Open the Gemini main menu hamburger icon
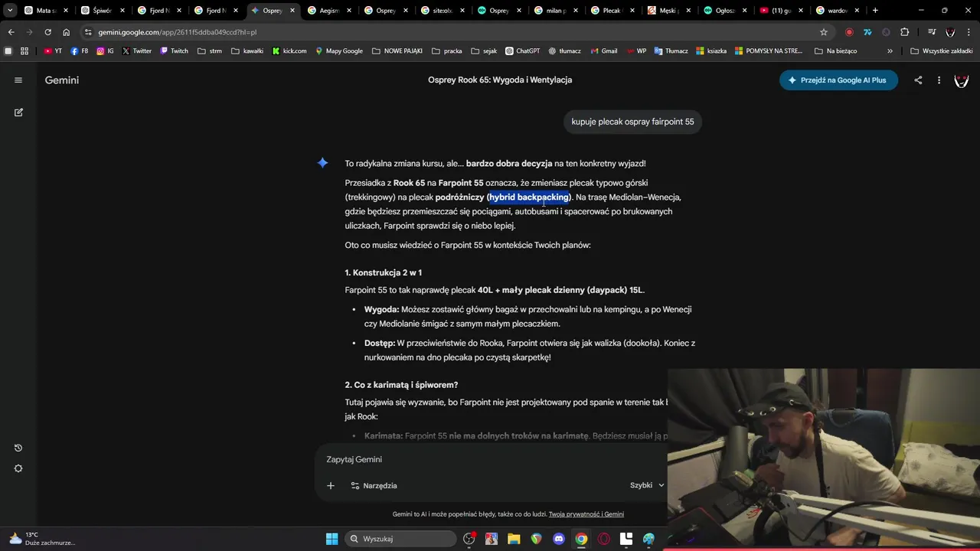Viewport: 980px width, 551px height. point(18,80)
